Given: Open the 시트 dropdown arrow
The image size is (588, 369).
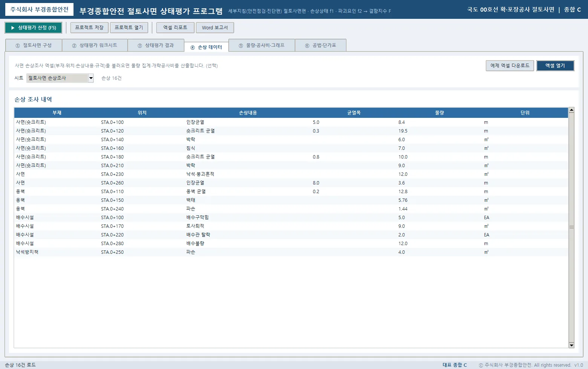Looking at the screenshot, I should 91,78.
